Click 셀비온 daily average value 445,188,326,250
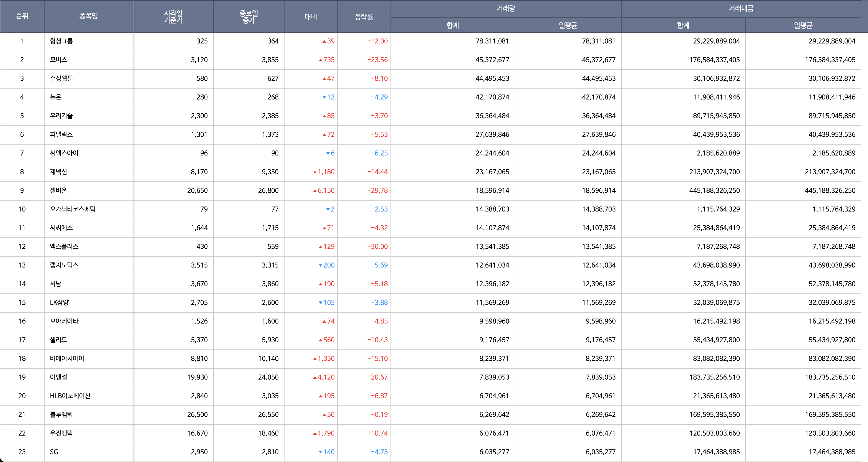The height and width of the screenshot is (462, 868). tap(830, 191)
